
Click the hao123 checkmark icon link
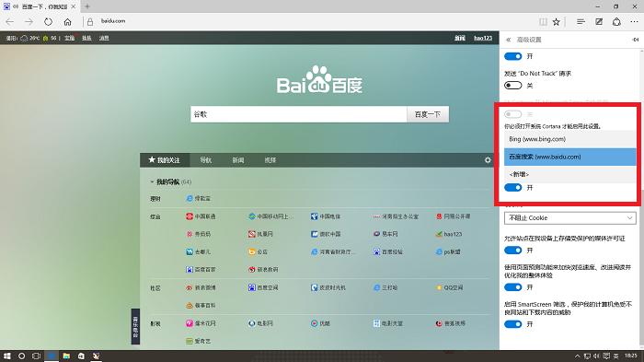(x=439, y=234)
